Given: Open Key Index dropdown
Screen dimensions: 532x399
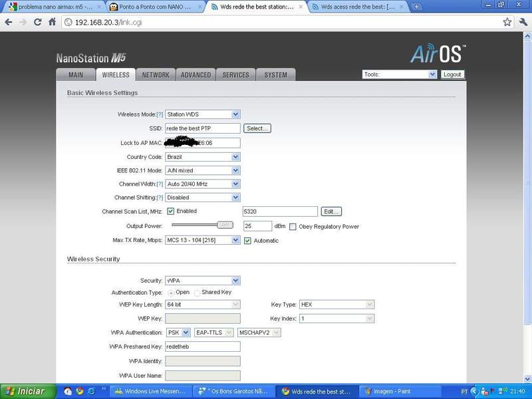Looking at the screenshot, I should pyautogui.click(x=336, y=319).
